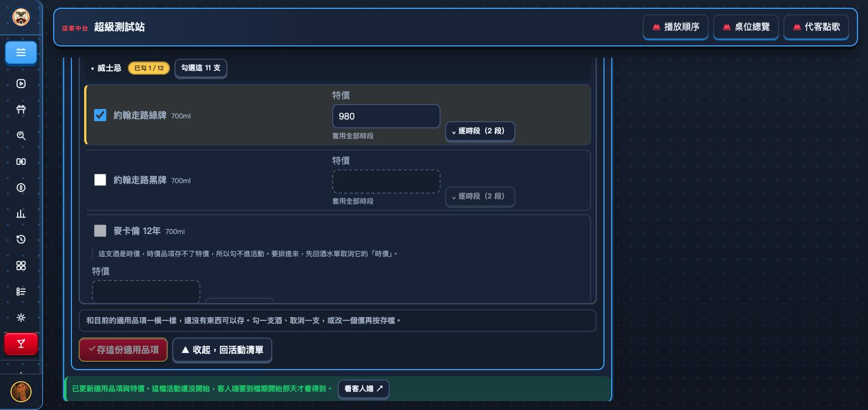Click 收起，回活動清單 button

tap(222, 350)
